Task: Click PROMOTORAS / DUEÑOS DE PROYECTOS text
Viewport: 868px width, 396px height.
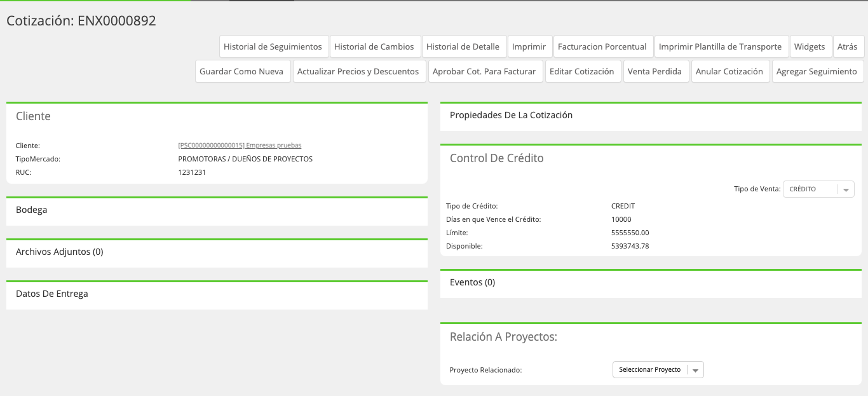Action: (x=245, y=159)
